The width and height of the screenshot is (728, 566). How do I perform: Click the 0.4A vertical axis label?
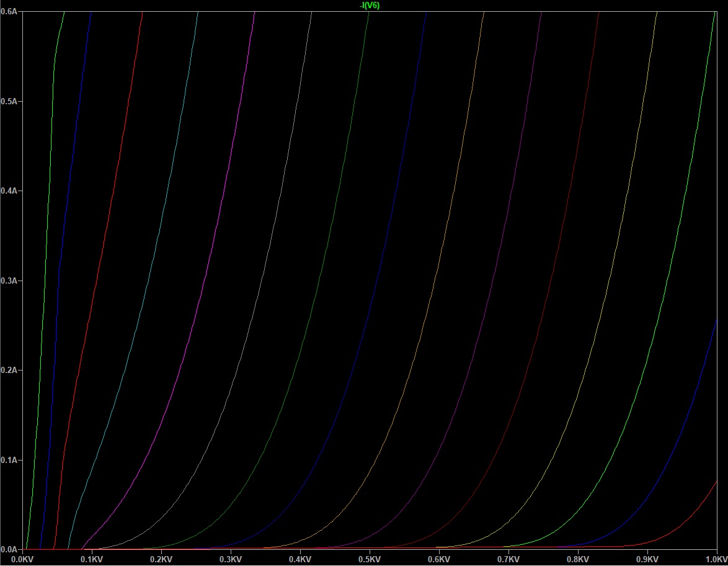coord(9,191)
